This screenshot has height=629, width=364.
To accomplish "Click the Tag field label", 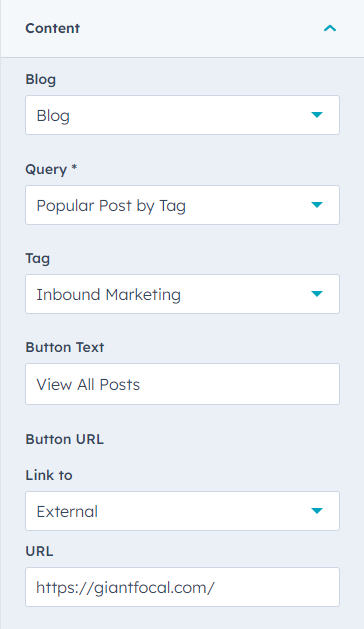I will click(x=38, y=258).
